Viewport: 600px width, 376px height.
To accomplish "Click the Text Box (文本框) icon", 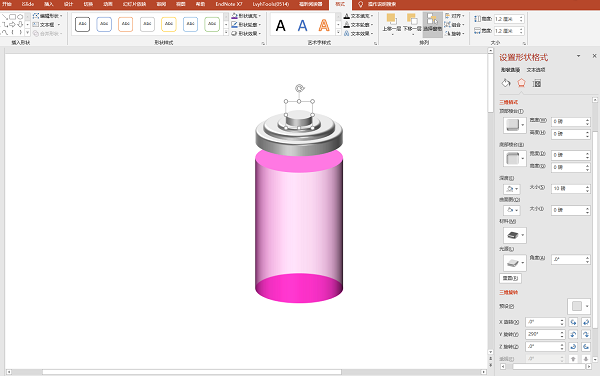I will (x=36, y=24).
